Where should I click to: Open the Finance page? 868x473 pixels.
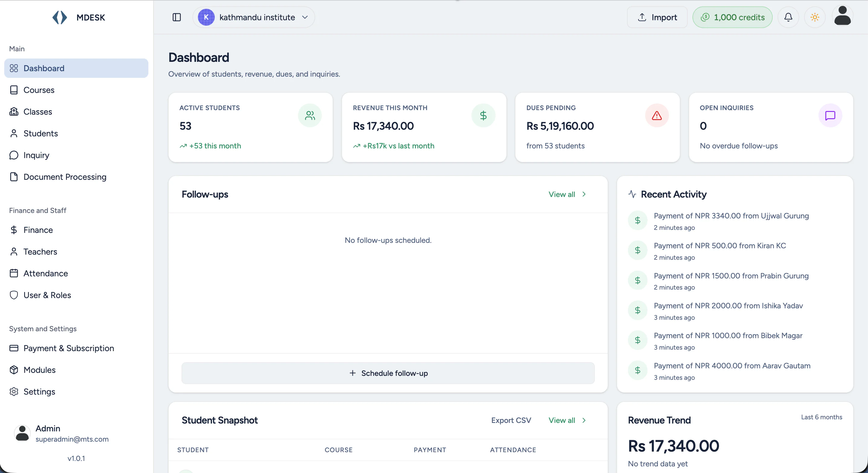[76, 230]
